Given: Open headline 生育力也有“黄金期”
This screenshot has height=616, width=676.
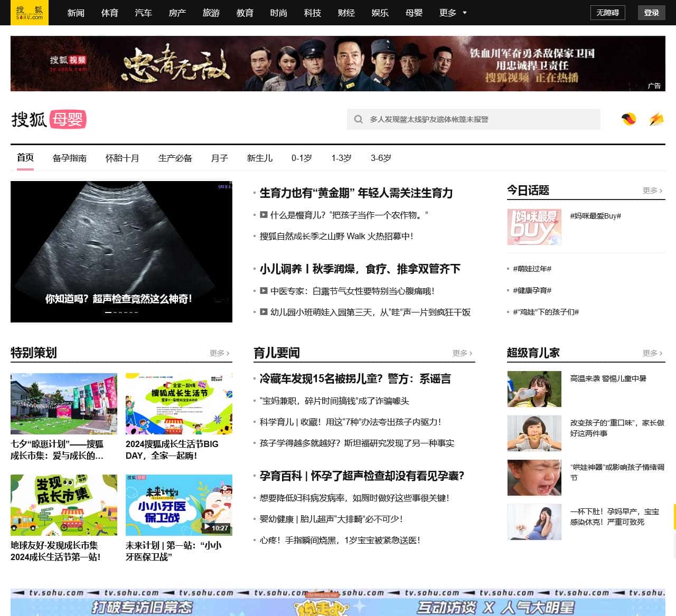Looking at the screenshot, I should 356,193.
